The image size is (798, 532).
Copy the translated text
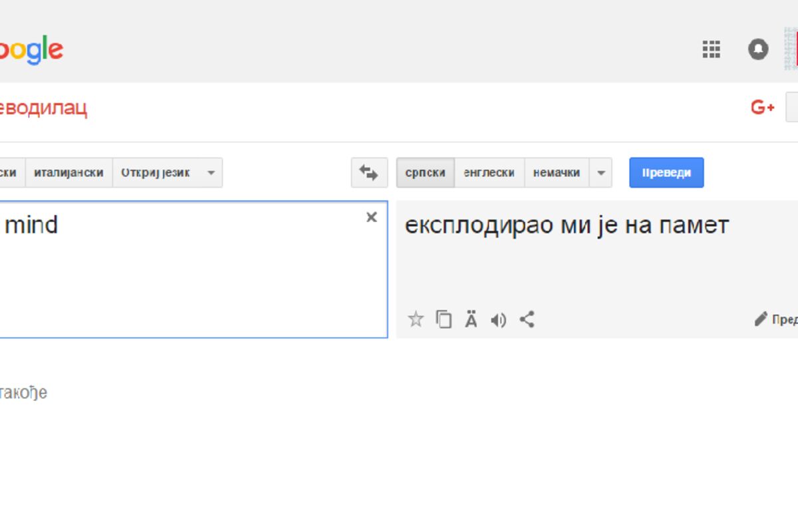click(444, 320)
